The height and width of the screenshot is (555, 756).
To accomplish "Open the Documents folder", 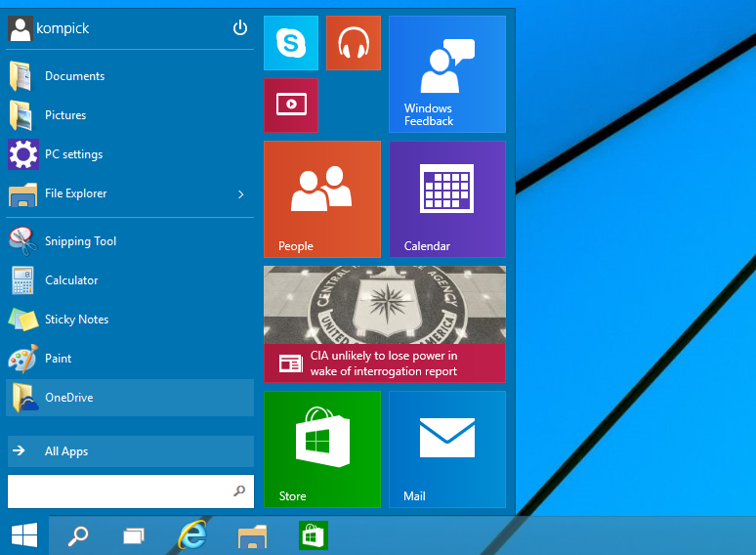I will pos(130,76).
